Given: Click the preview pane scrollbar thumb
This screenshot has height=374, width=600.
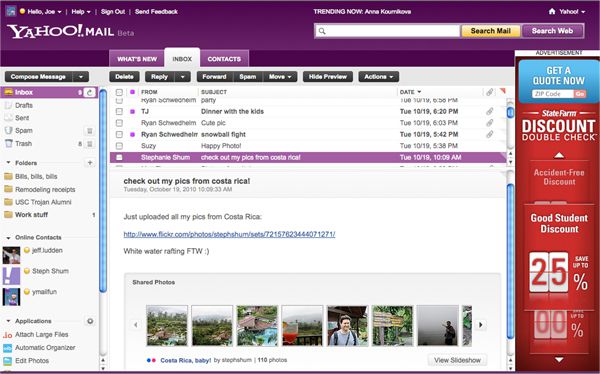Looking at the screenshot, I should [510, 261].
